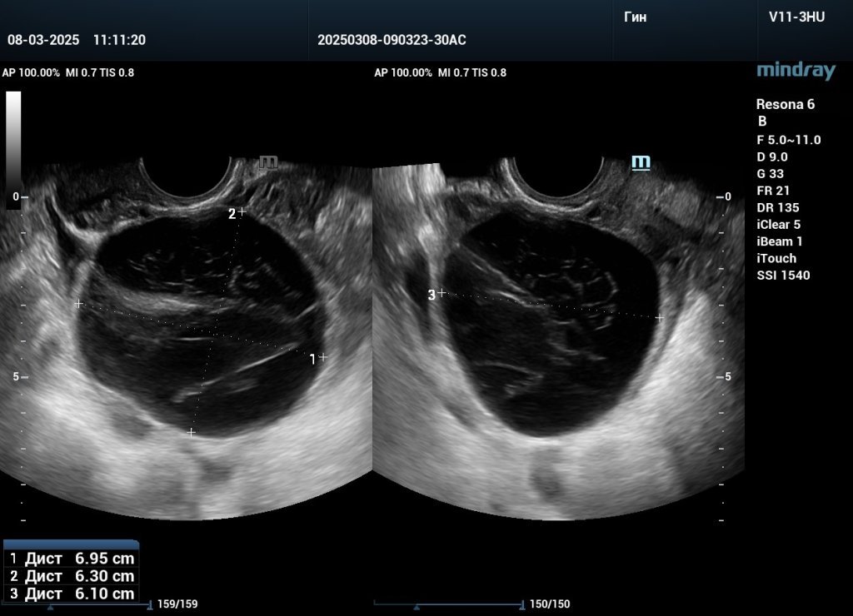Click the 'B' mode indicator

[762, 122]
